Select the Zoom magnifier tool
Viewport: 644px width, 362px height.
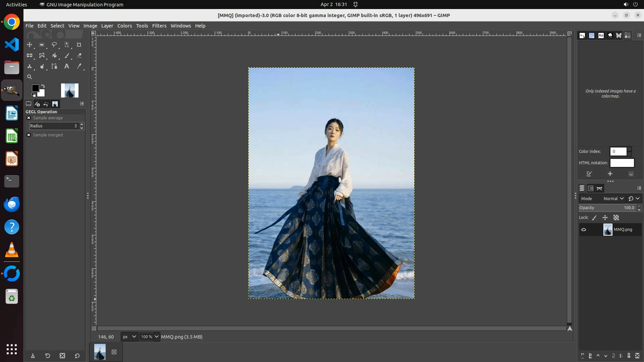click(30, 77)
